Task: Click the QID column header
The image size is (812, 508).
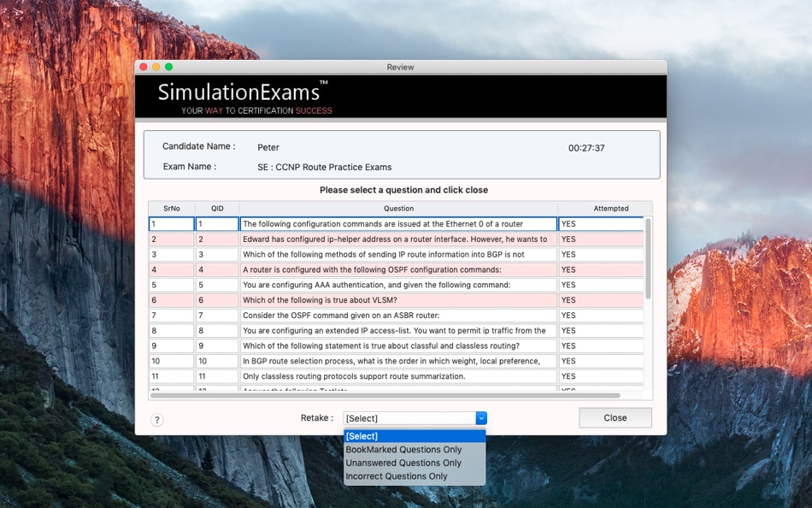Action: pyautogui.click(x=217, y=209)
